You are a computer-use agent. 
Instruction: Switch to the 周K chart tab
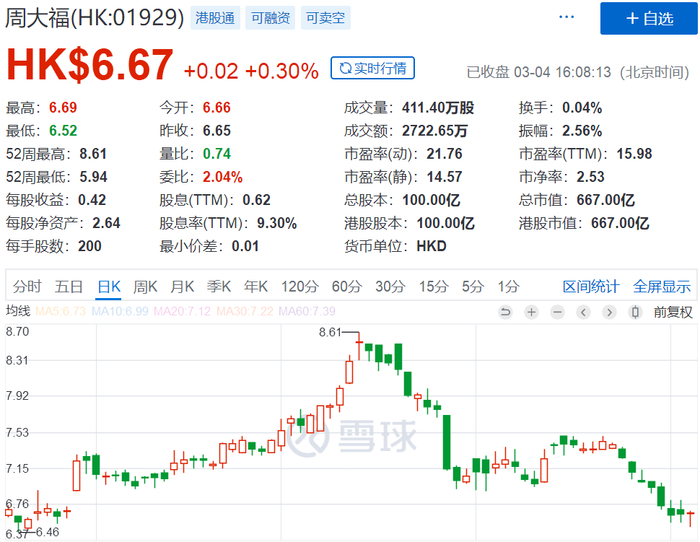(x=145, y=286)
